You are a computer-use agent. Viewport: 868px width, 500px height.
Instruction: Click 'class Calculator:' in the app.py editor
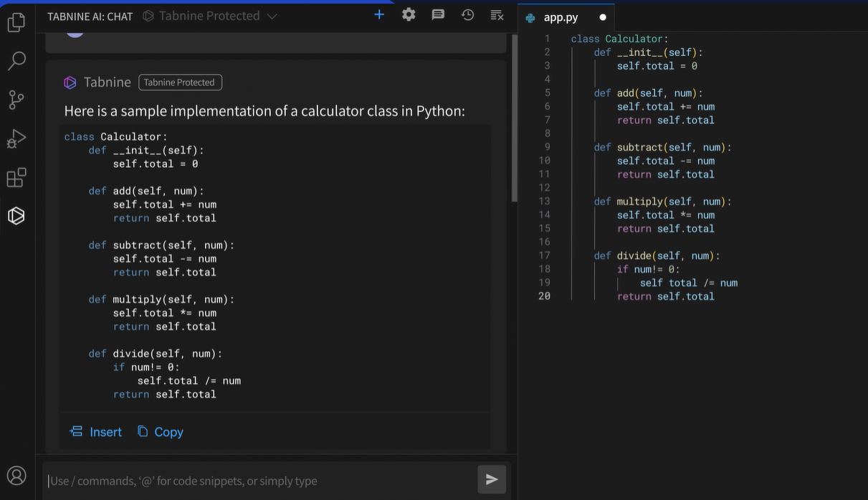click(x=619, y=39)
